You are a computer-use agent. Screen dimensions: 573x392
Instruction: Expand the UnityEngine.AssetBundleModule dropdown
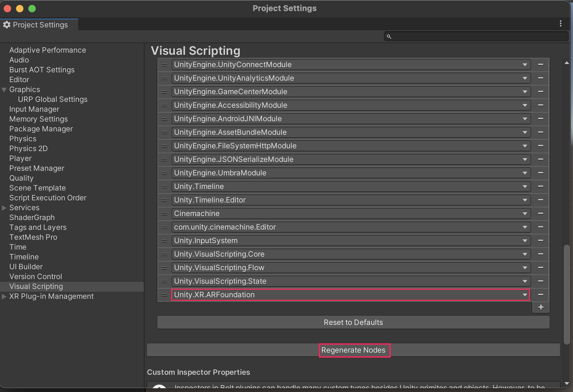pos(525,132)
